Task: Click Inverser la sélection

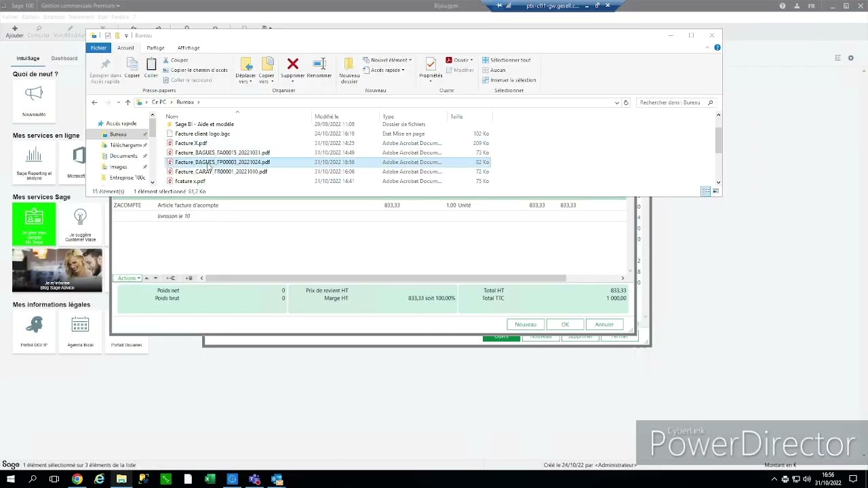Action: 509,80
